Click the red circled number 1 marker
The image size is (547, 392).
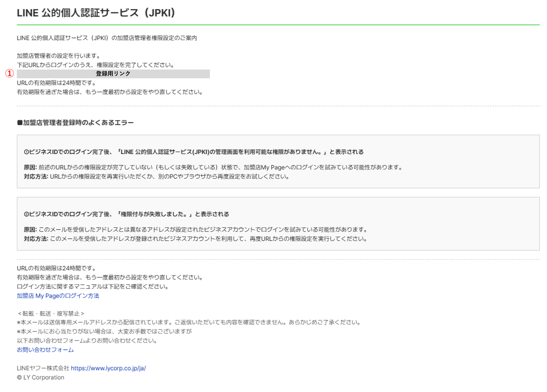point(9,73)
